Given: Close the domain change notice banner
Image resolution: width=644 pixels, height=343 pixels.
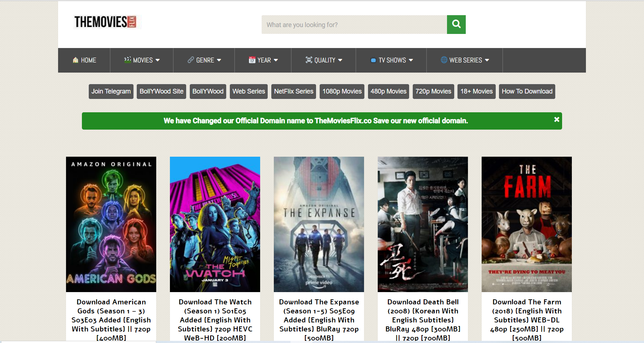Looking at the screenshot, I should [557, 120].
